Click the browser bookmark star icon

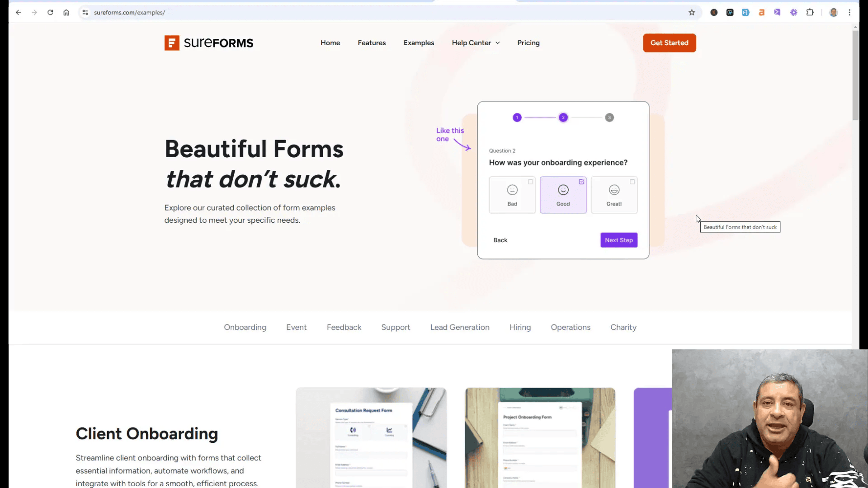[x=692, y=12]
